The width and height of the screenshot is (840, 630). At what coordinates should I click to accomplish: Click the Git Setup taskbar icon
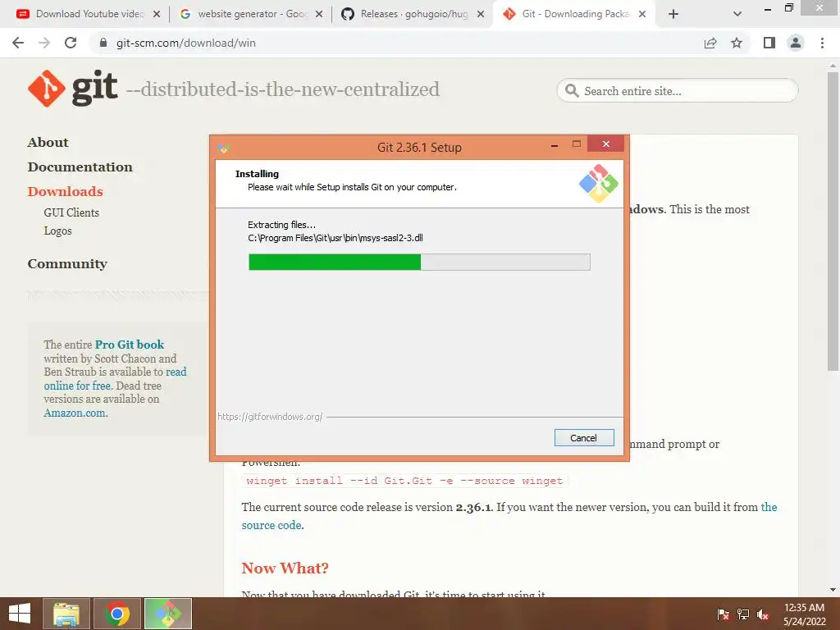pos(168,614)
